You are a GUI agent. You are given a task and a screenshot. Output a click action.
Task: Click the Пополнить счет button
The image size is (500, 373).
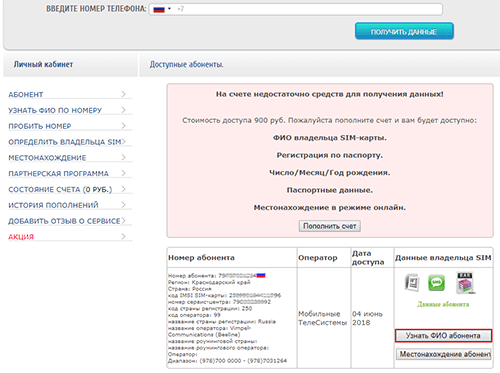coord(330,226)
